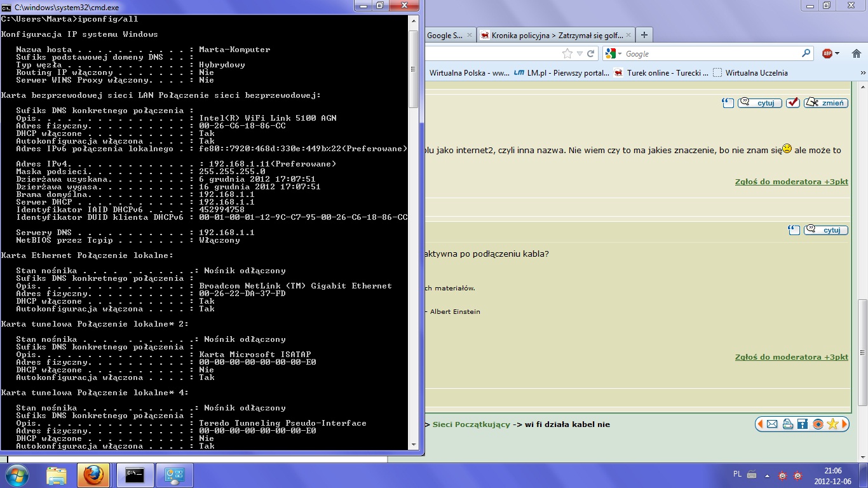Click 'Intel(R) WiFi Link 5100 AGN' text in cmd
The image size is (868, 488).
268,118
